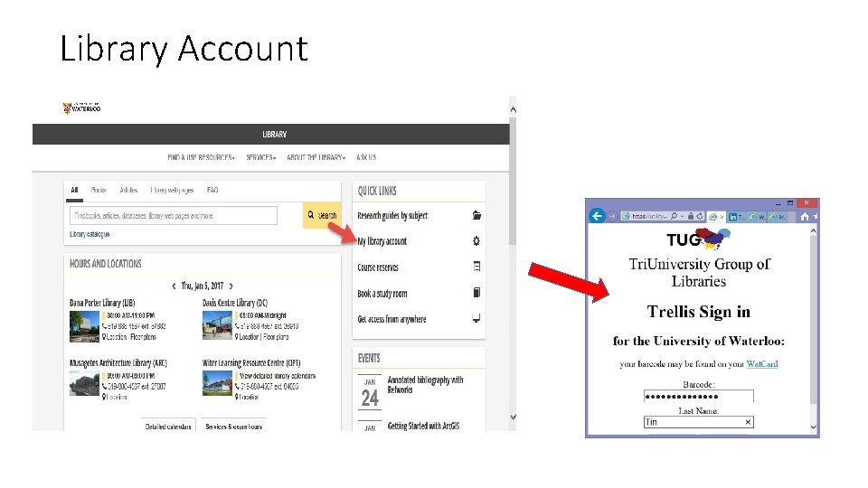Click the Book a study room icon
The width and height of the screenshot is (868, 488).
pyautogui.click(x=476, y=292)
